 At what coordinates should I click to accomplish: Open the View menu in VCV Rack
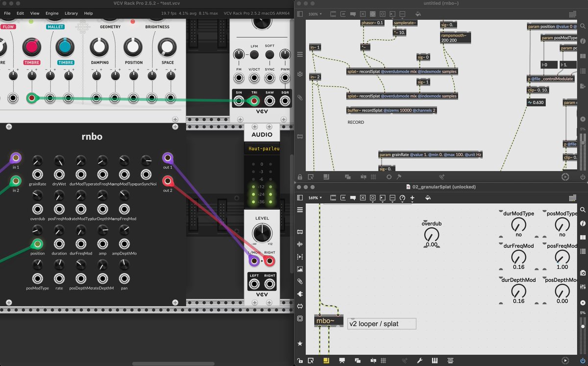point(35,13)
